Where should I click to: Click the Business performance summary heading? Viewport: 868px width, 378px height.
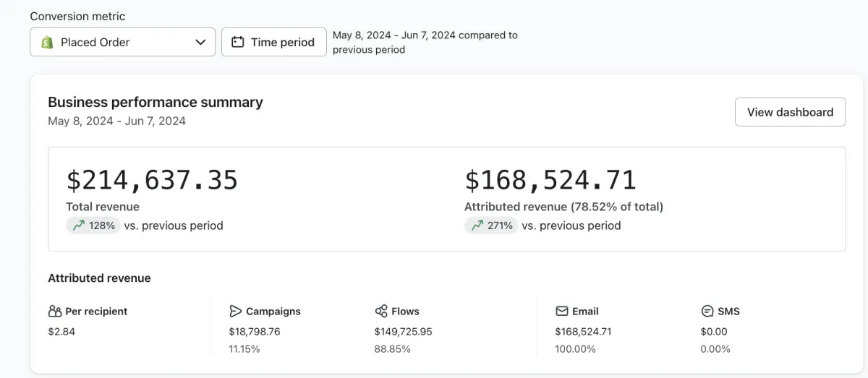tap(156, 102)
